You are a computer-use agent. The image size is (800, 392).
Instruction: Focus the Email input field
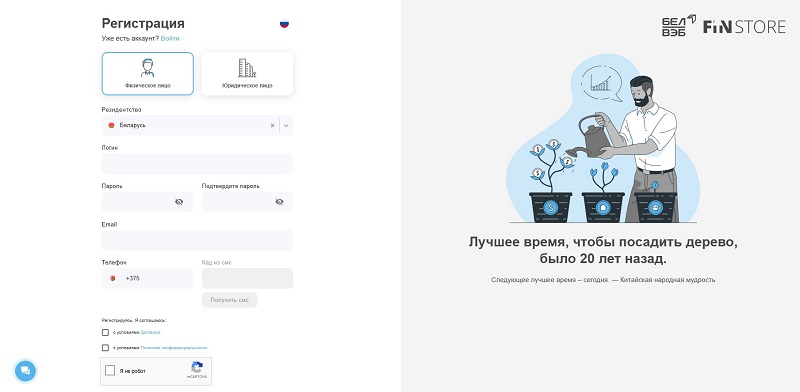tap(197, 240)
